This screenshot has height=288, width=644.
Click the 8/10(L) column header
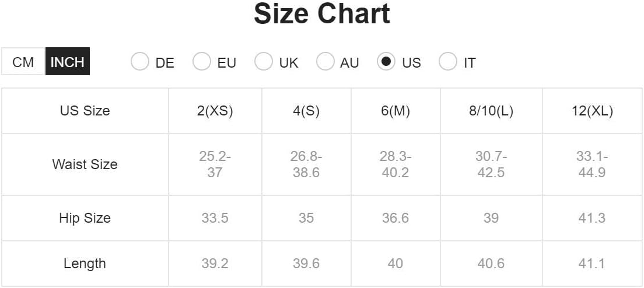[491, 111]
